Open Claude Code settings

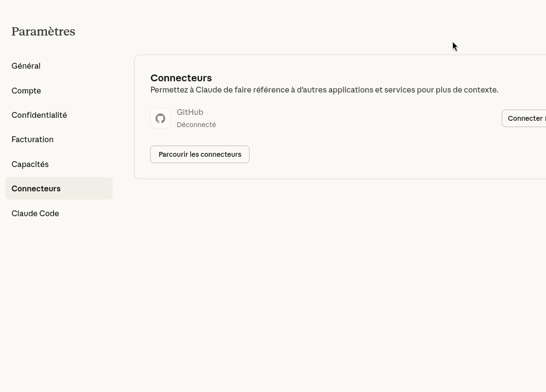pos(35,213)
